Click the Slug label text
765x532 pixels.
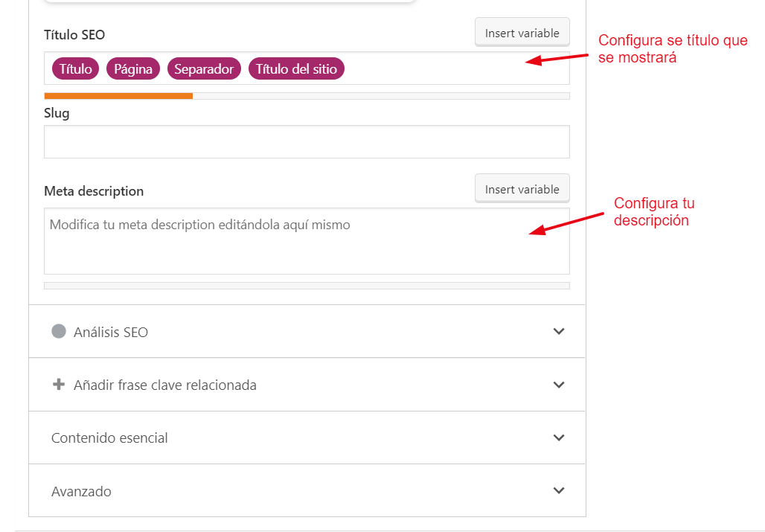pos(57,113)
